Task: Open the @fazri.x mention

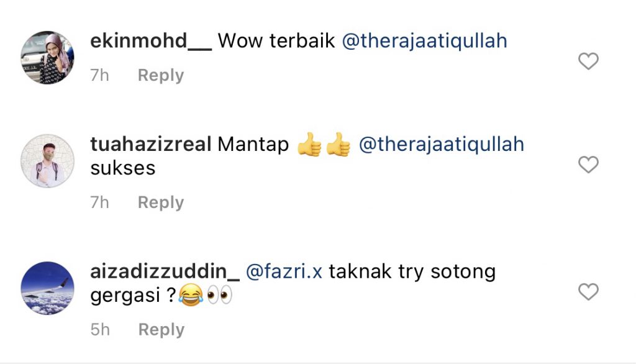Action: tap(284, 271)
